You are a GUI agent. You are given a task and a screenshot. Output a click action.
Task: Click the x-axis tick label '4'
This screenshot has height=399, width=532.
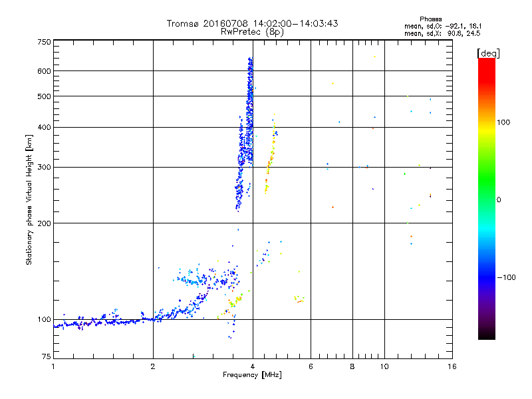click(x=253, y=366)
